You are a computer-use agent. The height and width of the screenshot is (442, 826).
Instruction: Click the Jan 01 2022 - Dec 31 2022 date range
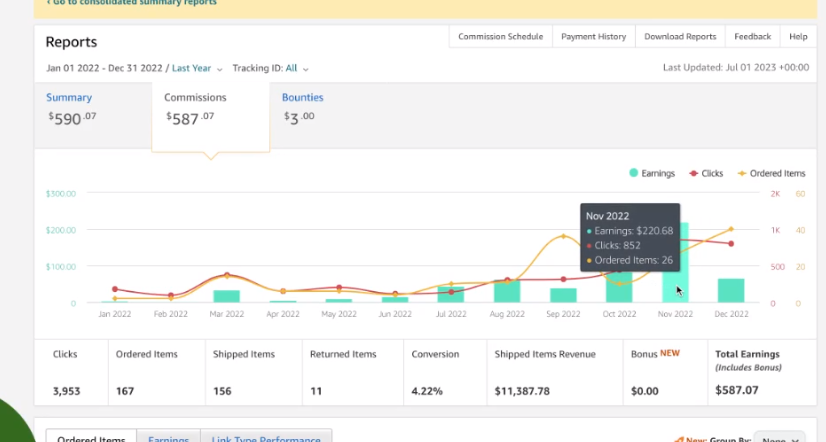[104, 68]
